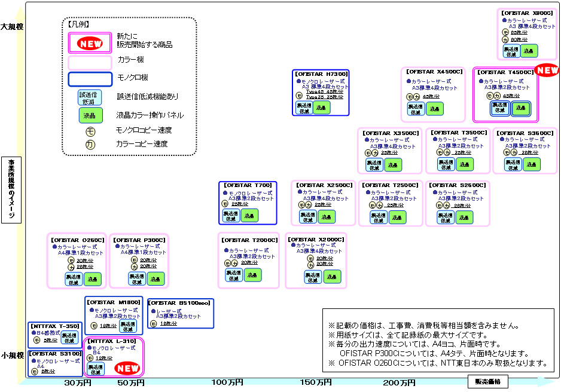Select the [OFISTAR O260C] product title
561x392 pixels.
(78, 240)
